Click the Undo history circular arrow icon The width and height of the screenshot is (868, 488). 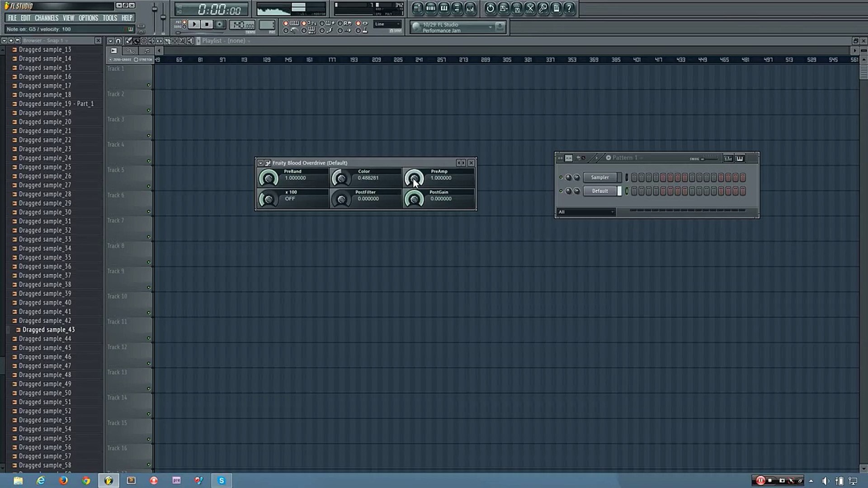(491, 8)
